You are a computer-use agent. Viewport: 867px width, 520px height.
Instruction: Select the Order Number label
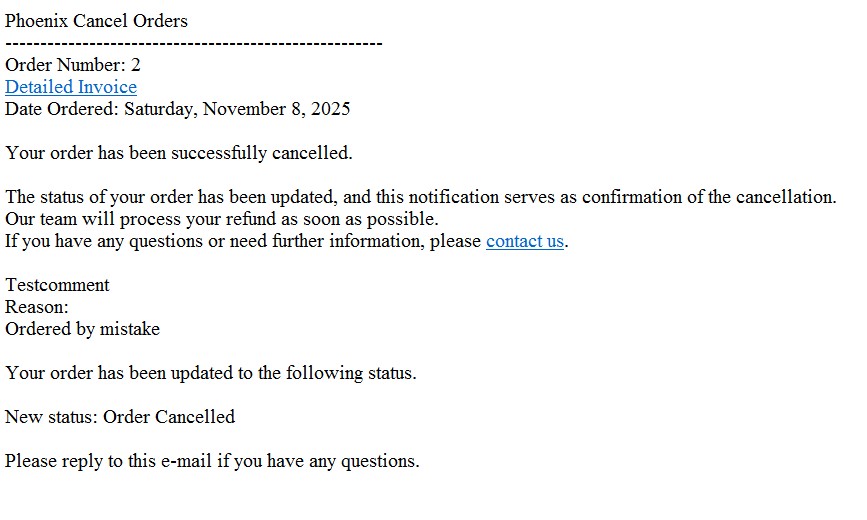(x=65, y=65)
